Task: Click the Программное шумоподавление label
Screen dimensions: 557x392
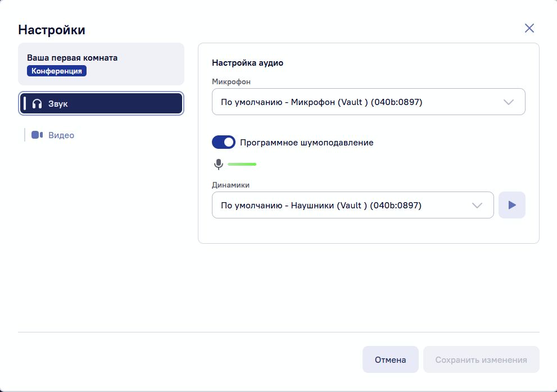Action: pos(306,143)
